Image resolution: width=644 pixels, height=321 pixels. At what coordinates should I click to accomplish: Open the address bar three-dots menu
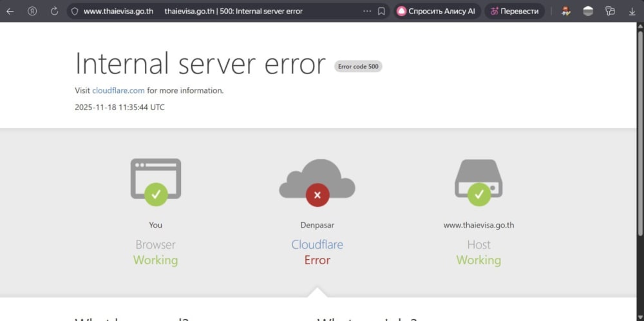click(x=367, y=12)
